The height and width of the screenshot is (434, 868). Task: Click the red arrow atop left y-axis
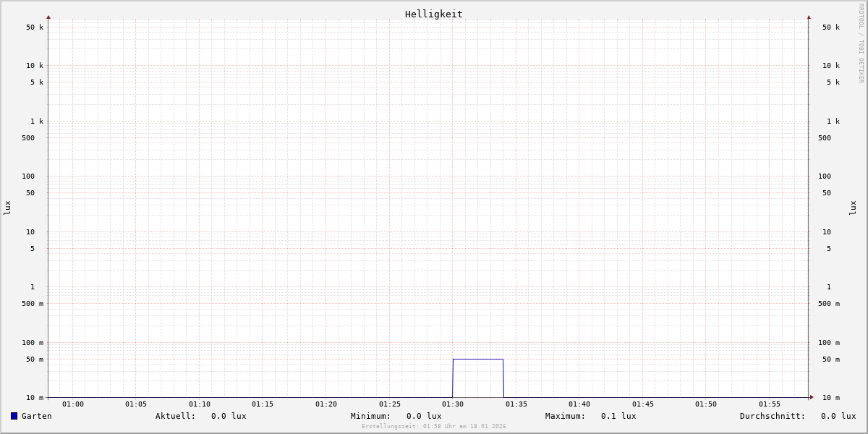[48, 17]
